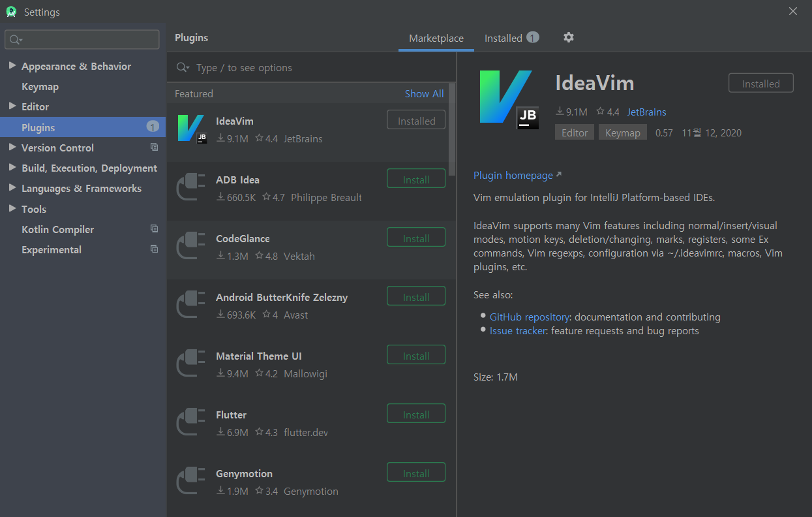Image resolution: width=812 pixels, height=517 pixels.
Task: Select the Genymotion plugin name
Action: click(244, 473)
